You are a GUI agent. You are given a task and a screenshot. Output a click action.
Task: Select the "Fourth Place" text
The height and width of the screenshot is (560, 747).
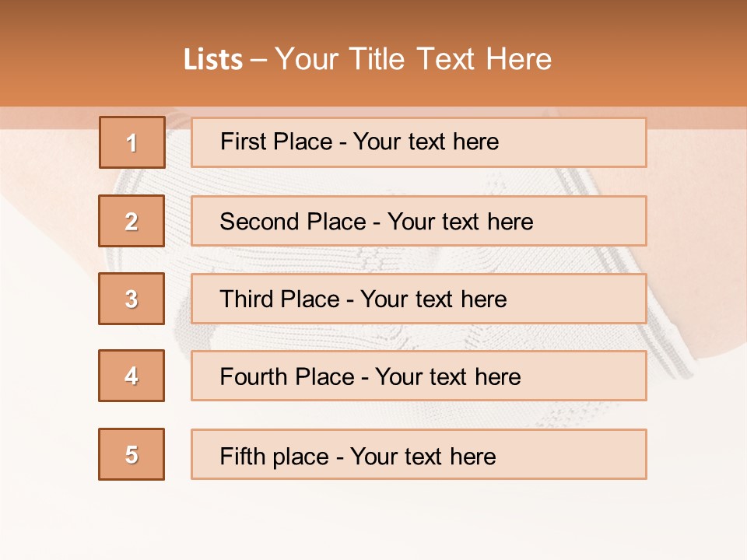point(287,377)
